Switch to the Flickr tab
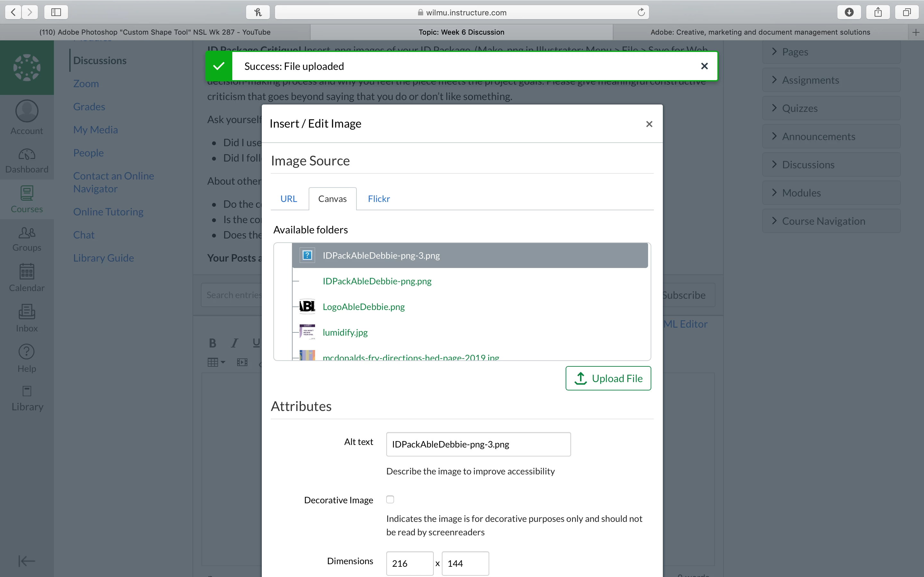The height and width of the screenshot is (577, 924). [x=379, y=199]
